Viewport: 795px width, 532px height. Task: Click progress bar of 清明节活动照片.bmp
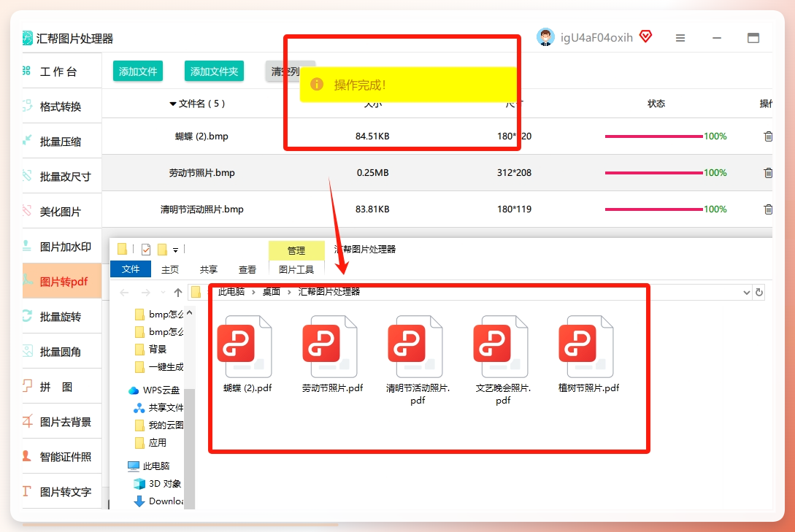[653, 209]
